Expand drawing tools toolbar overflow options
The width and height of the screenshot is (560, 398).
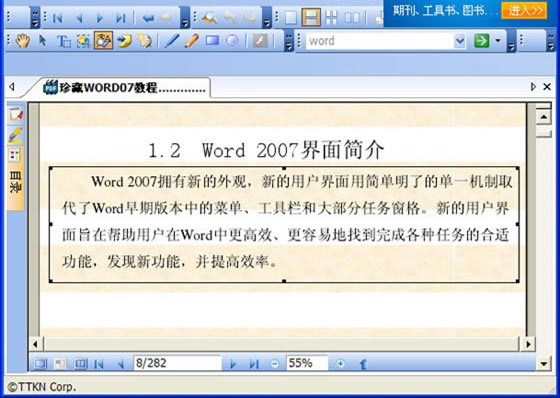point(289,41)
